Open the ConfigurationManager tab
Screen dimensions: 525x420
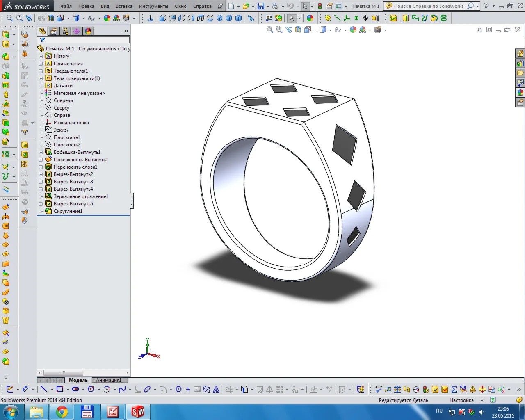[x=65, y=31]
